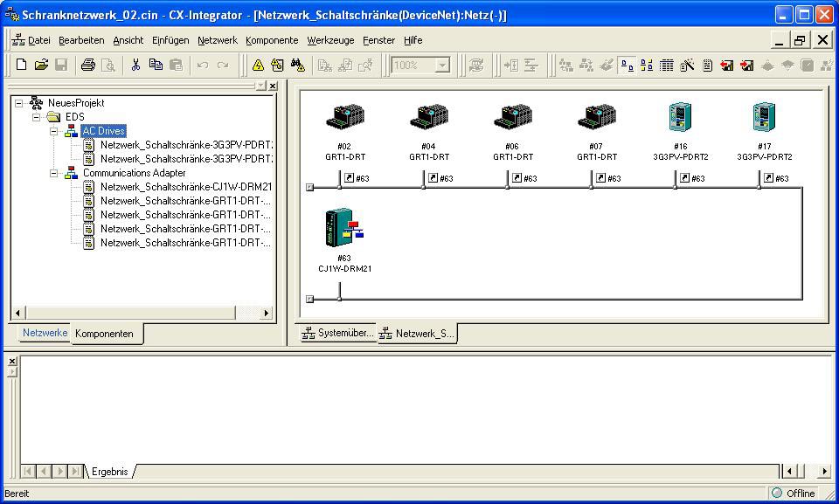The width and height of the screenshot is (839, 504).
Task: Switch to the Netzwerk_S... tab
Action: pyautogui.click(x=417, y=334)
